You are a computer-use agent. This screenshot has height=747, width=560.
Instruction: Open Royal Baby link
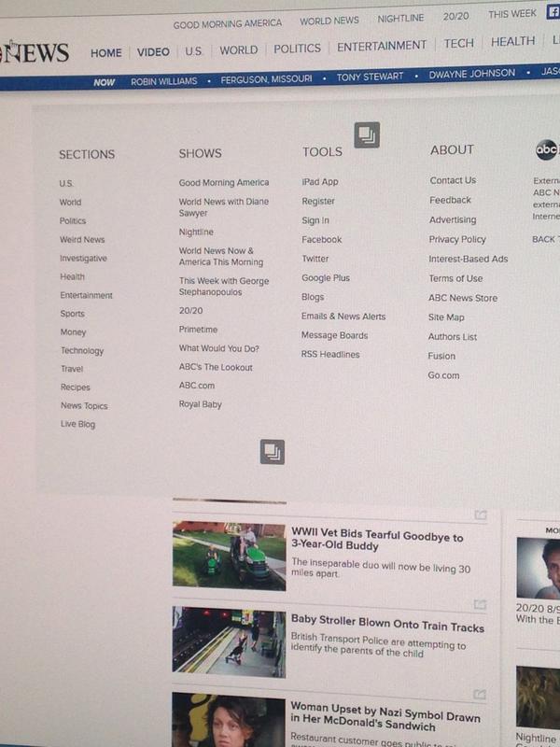[x=200, y=404]
